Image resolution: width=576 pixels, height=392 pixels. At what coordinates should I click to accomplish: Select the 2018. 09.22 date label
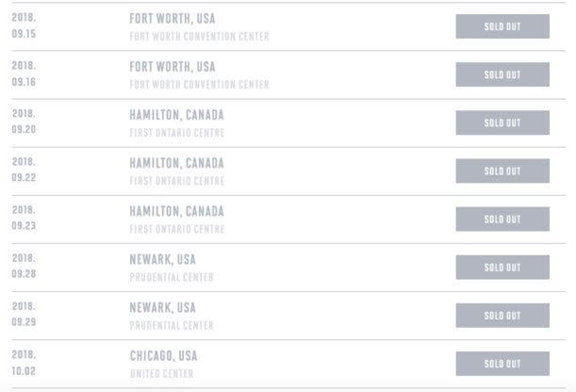[x=24, y=170]
